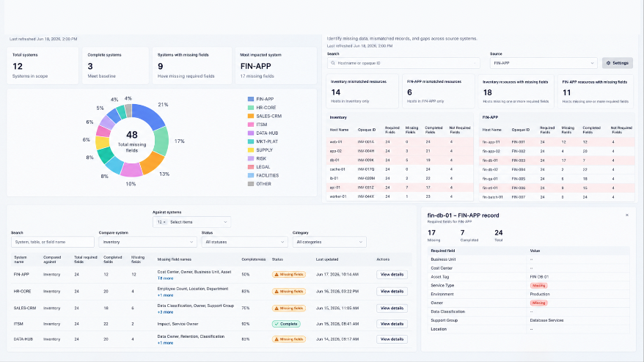Viewport: 644px width, 362px height.
Task: Click opaque ID INV-017Q in Inventory table
Action: point(366,169)
